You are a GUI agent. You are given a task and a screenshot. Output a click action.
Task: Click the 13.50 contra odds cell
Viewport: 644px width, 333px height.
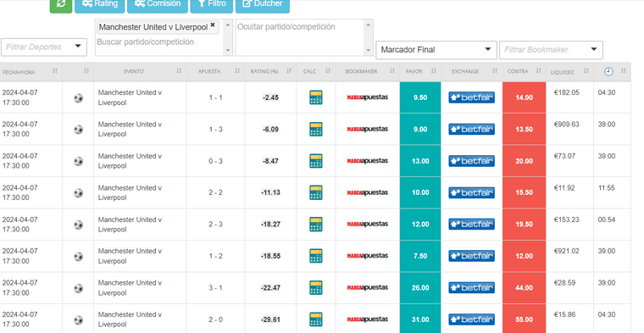pos(524,129)
